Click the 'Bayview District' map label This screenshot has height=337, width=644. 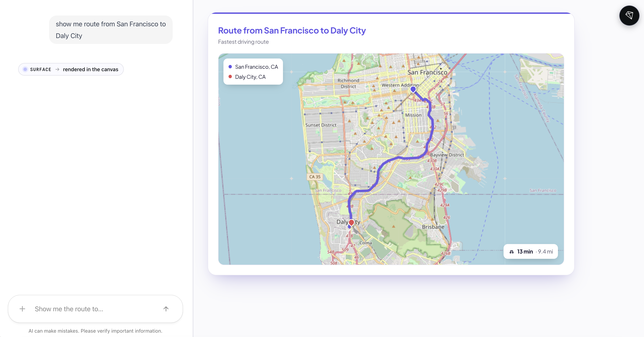point(447,155)
